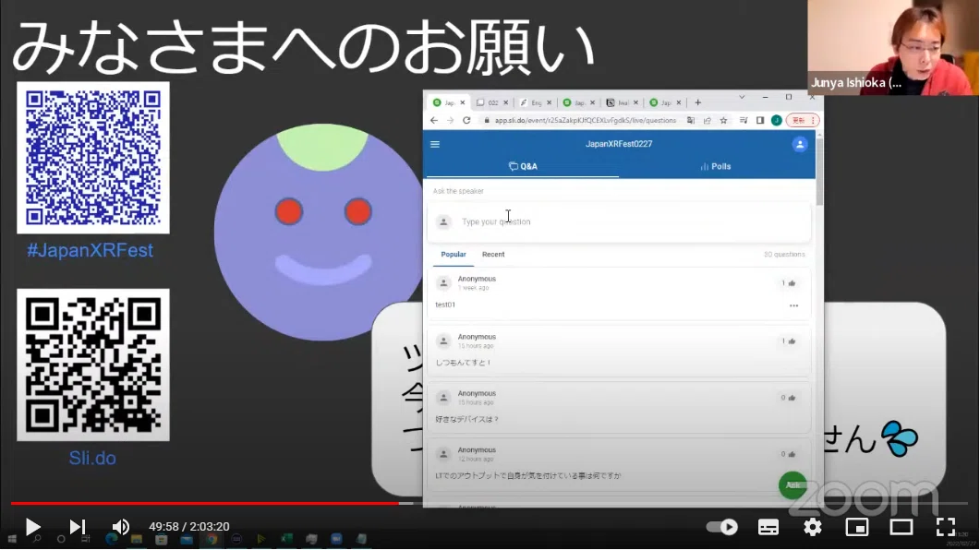This screenshot has height=550, width=980.
Task: Upvote the 好きなデバイスは？ question
Action: click(788, 398)
